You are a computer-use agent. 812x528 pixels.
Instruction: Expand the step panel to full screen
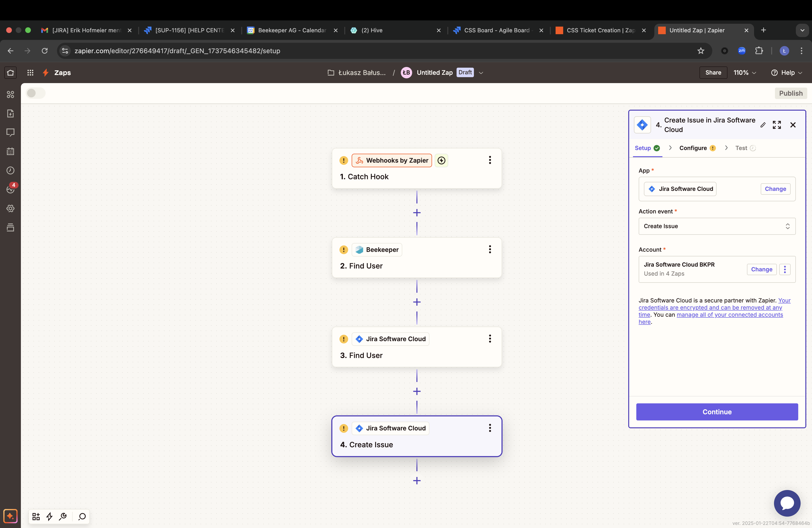tap(777, 125)
